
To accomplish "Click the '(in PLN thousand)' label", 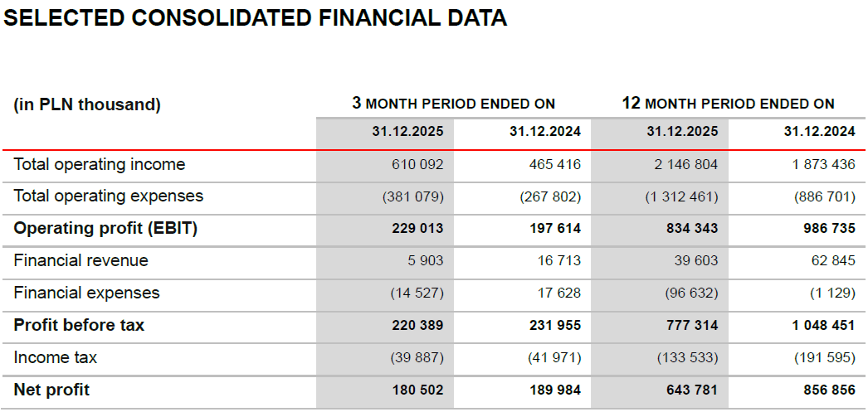I will (87, 104).
